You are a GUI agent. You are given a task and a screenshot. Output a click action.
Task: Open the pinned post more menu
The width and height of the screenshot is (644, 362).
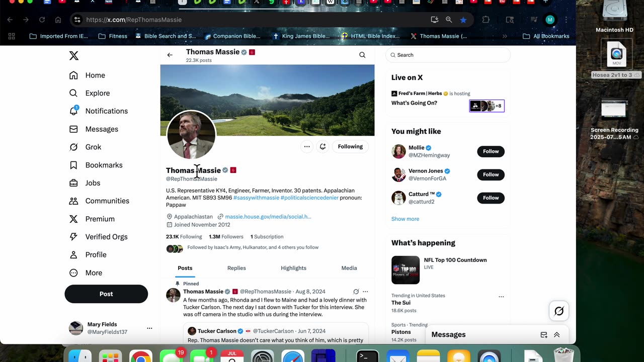pos(365,292)
